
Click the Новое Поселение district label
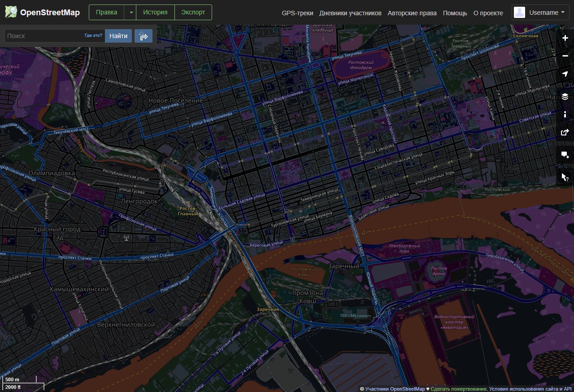pyautogui.click(x=176, y=100)
